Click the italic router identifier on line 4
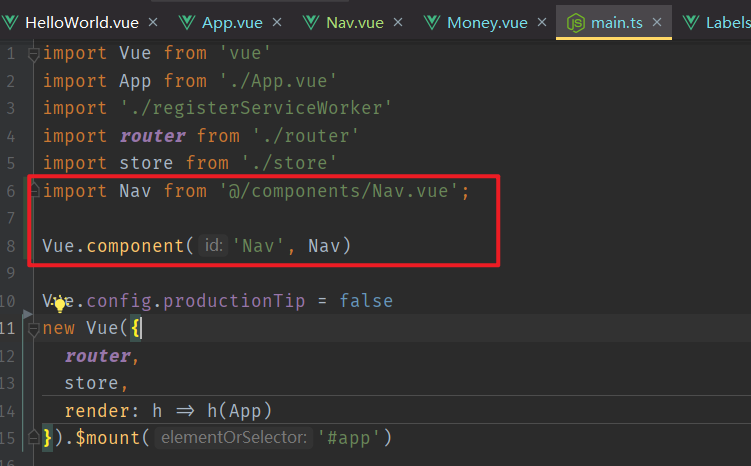This screenshot has height=466, width=751. point(153,136)
